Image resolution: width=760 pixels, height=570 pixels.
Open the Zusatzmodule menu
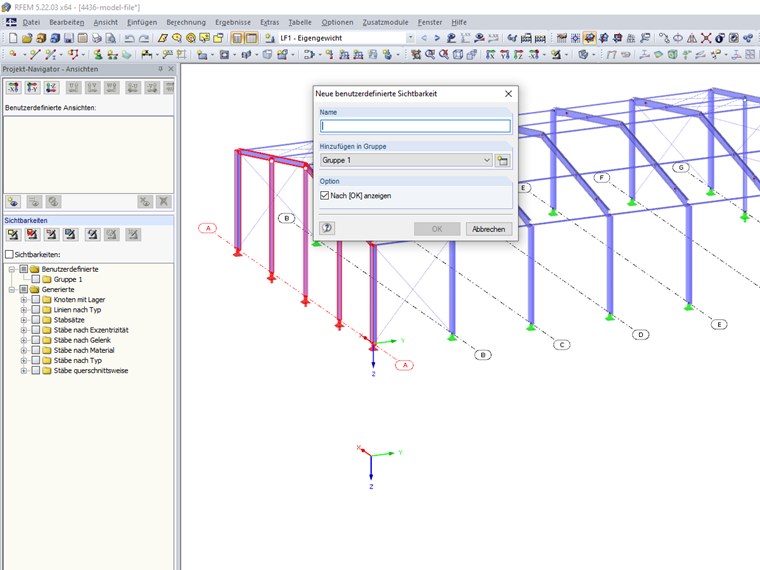385,22
